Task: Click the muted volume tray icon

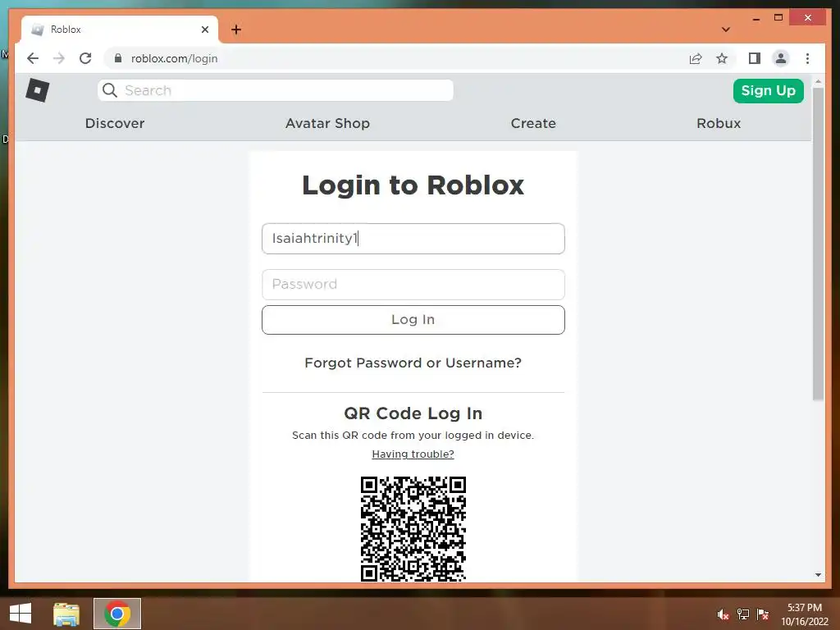Action: coord(724,614)
